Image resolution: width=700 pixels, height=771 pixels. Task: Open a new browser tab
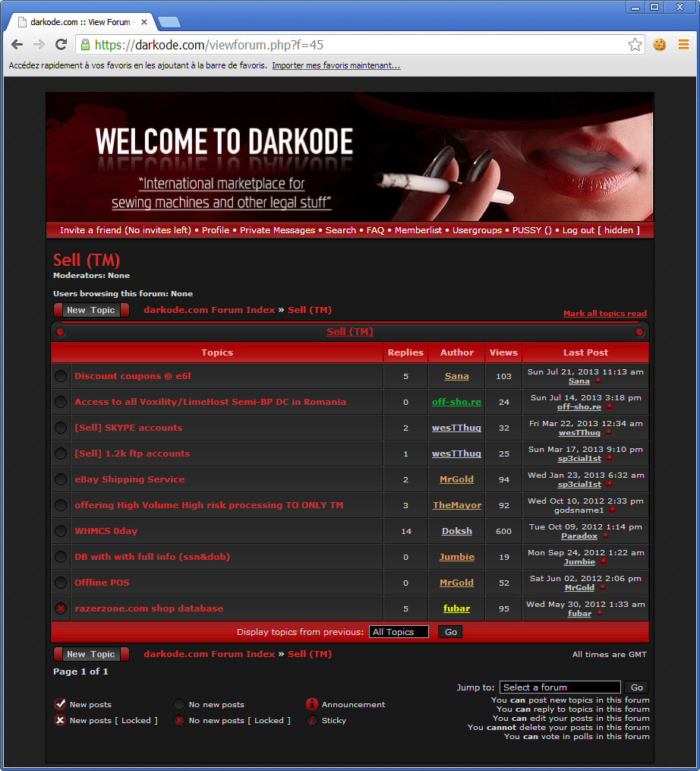(x=169, y=21)
